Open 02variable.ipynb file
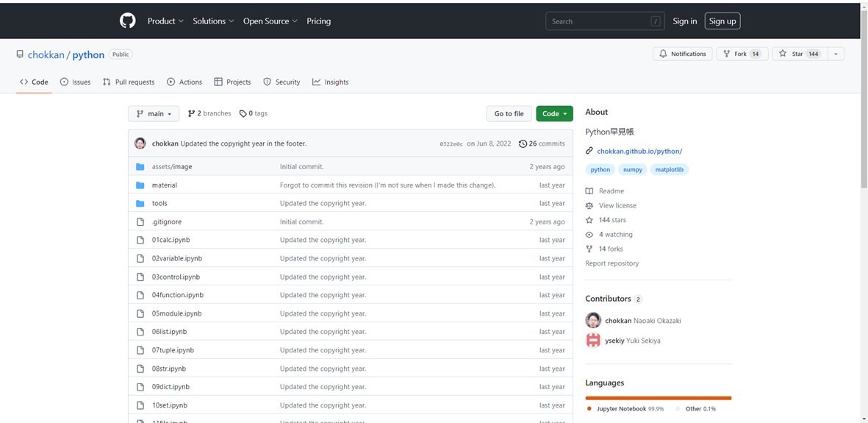868x423 pixels. (x=176, y=258)
